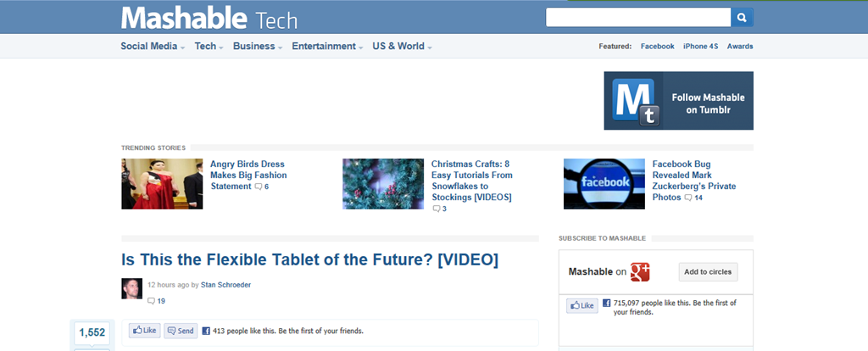Click comment bubble icon beside 14
This screenshot has height=351, width=868.
click(688, 198)
